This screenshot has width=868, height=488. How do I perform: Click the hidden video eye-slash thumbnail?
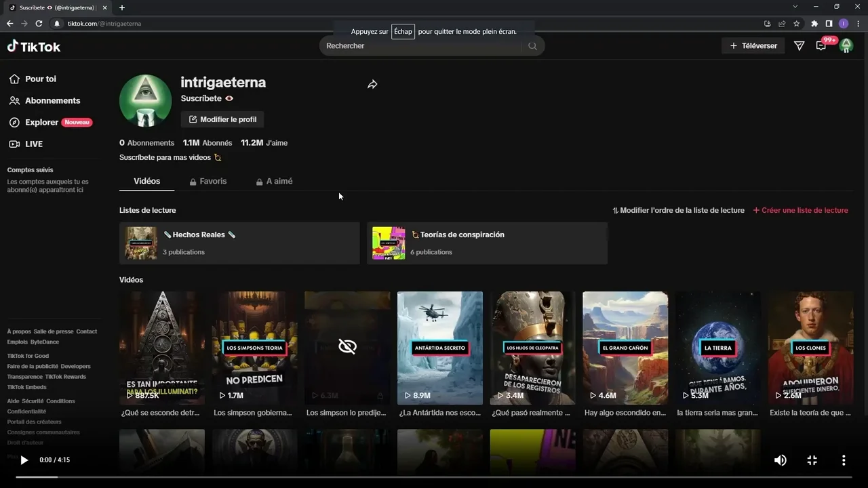pos(347,347)
